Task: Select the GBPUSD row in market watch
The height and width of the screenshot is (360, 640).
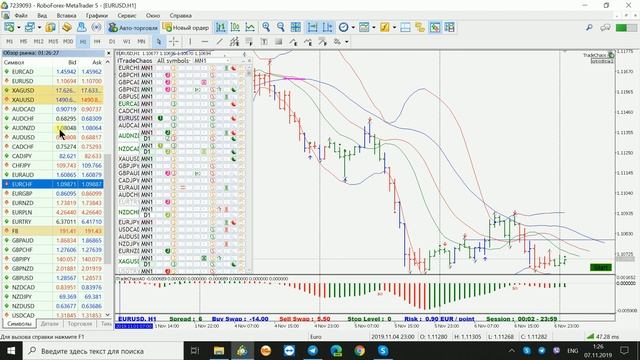Action: pos(53,278)
